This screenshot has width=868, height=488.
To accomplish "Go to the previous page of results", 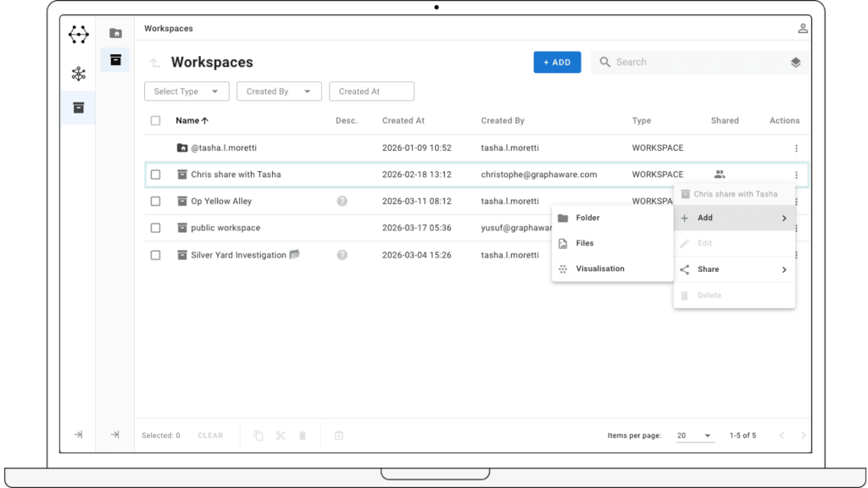I will pos(782,435).
